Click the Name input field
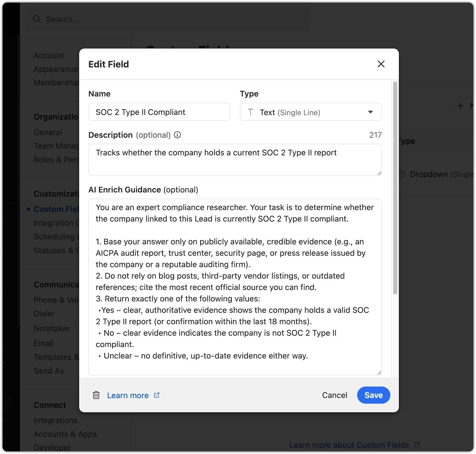This screenshot has height=454, width=476. point(159,112)
